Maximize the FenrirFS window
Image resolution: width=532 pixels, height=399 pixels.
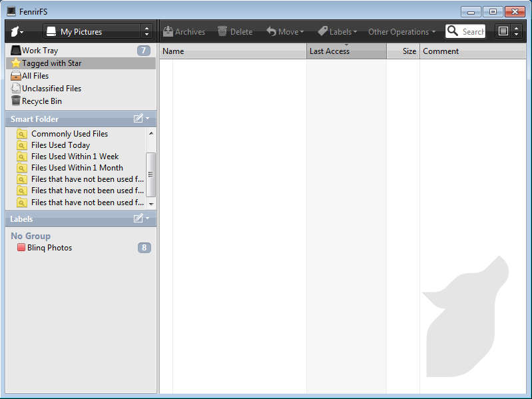(x=493, y=12)
